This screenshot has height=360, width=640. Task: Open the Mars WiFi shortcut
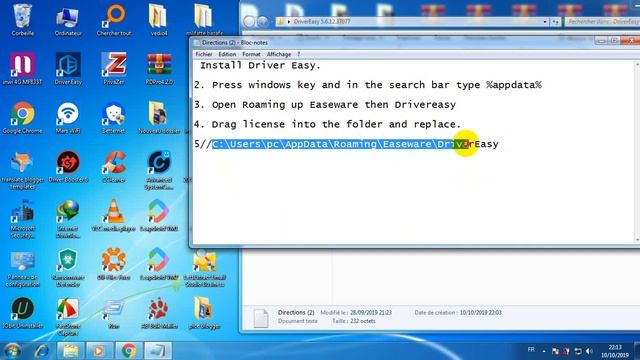(x=68, y=118)
